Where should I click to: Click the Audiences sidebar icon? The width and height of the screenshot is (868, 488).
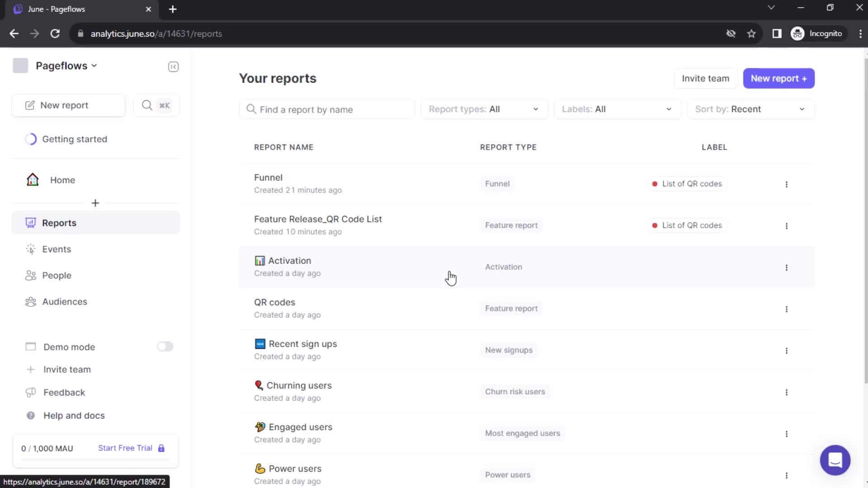point(30,302)
